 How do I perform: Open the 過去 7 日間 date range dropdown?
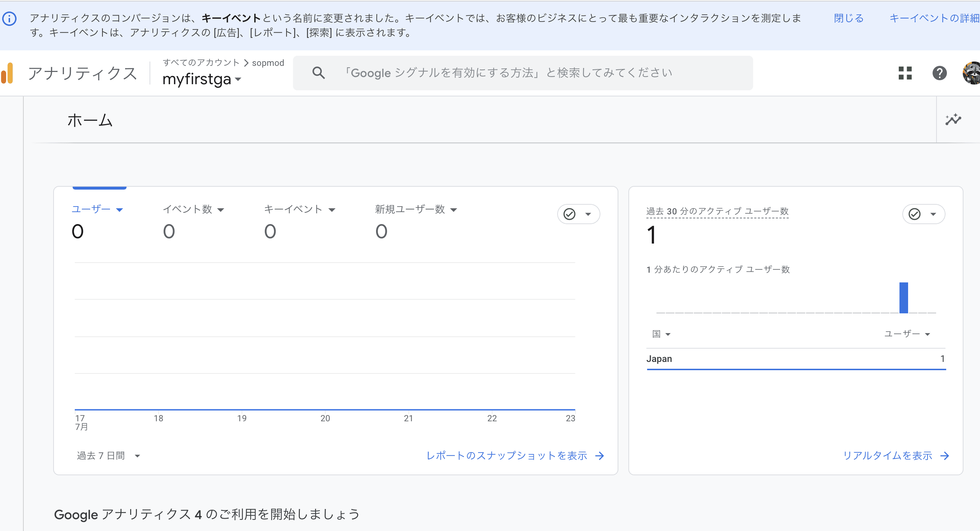tap(108, 456)
